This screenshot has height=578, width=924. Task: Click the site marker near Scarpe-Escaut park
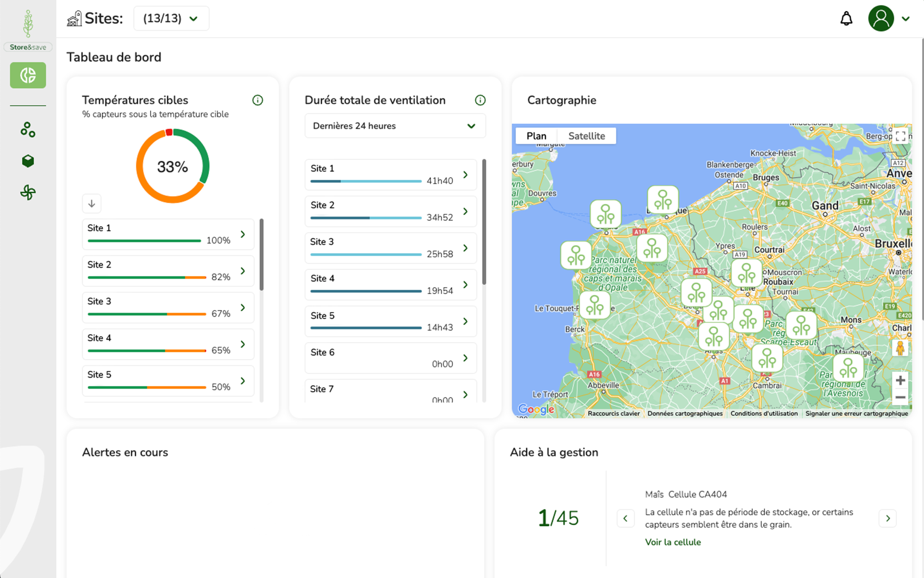801,325
